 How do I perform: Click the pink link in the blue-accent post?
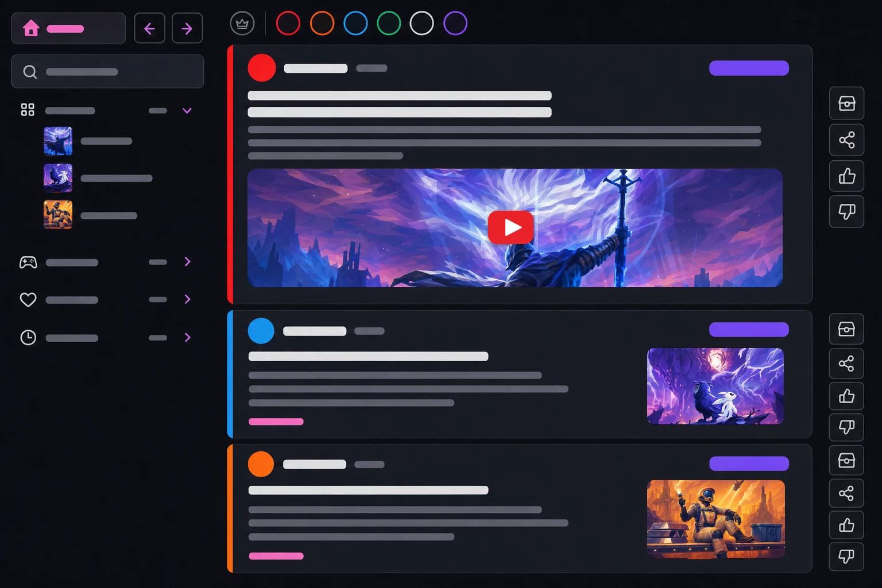click(276, 421)
